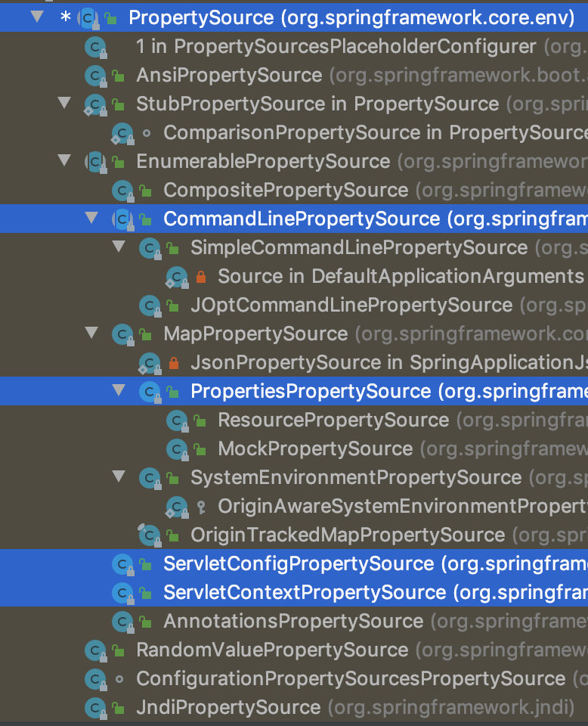Select MockPropertySource row
Screen dimensions: 588x726
294,448
